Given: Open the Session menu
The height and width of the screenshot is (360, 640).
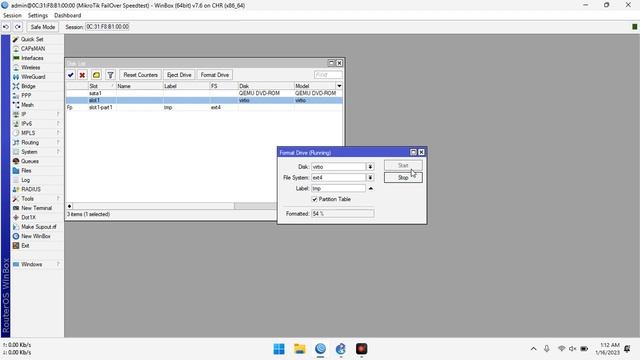Looking at the screenshot, I should [12, 16].
